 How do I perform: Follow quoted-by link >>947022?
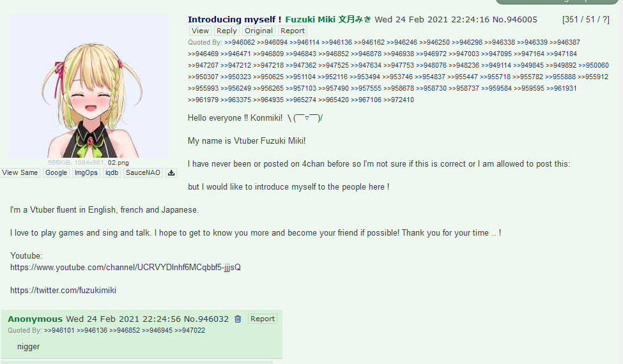(x=190, y=330)
